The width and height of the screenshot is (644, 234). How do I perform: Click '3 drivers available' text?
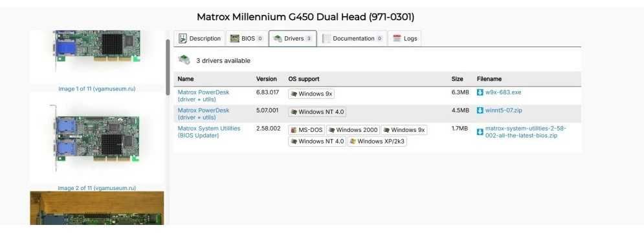pyautogui.click(x=223, y=61)
